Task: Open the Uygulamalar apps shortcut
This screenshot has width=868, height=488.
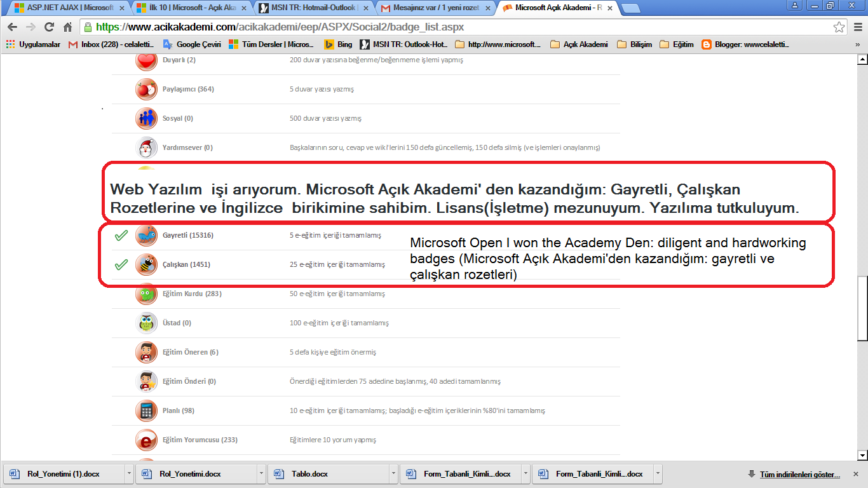Action: [33, 44]
